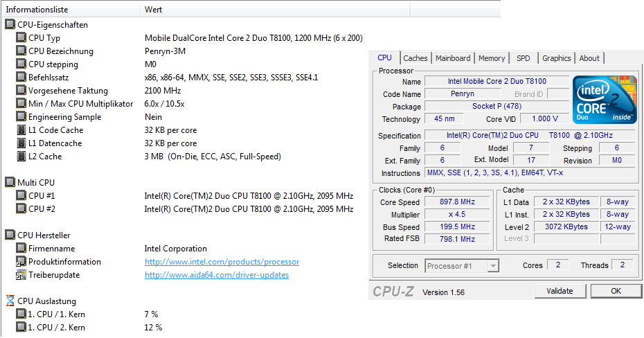Open the Processor #1 selection dropdown
Screen dimensions: 644x338
462,266
